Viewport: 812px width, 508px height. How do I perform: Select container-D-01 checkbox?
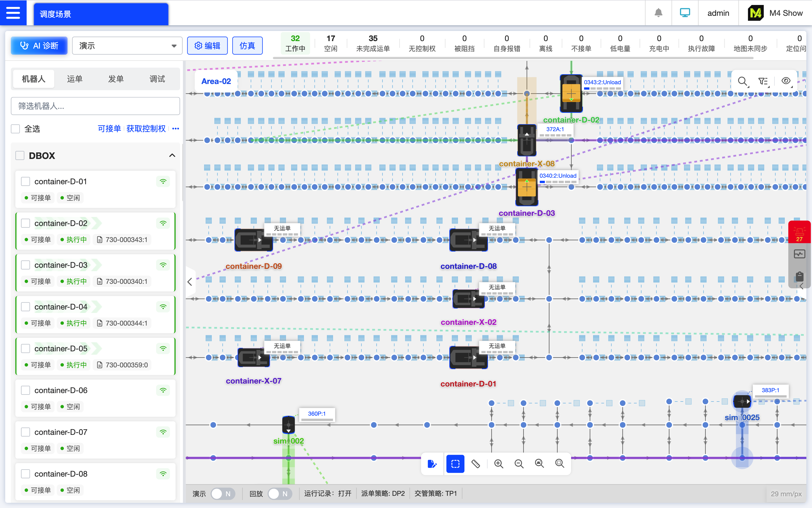pos(26,182)
